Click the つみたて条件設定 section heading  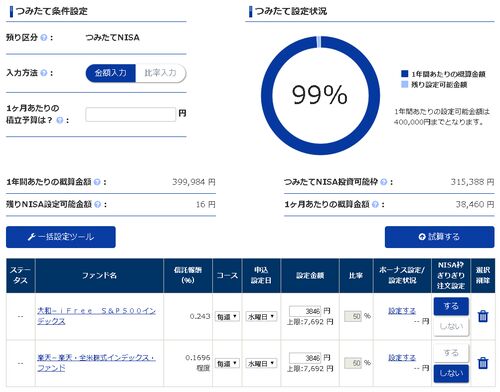coord(52,11)
